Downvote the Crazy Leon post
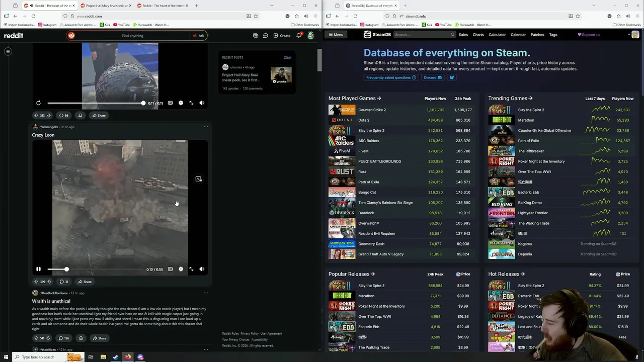The image size is (644, 362). point(49,282)
